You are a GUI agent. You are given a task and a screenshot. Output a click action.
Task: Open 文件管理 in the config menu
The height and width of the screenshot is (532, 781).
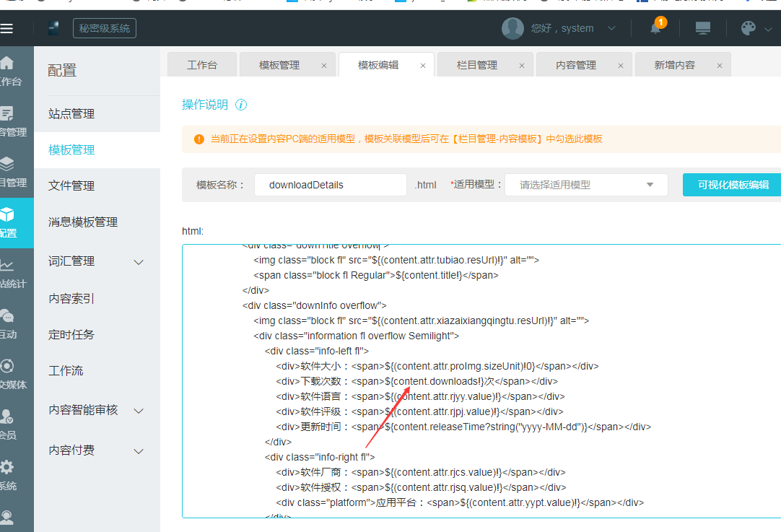click(71, 186)
